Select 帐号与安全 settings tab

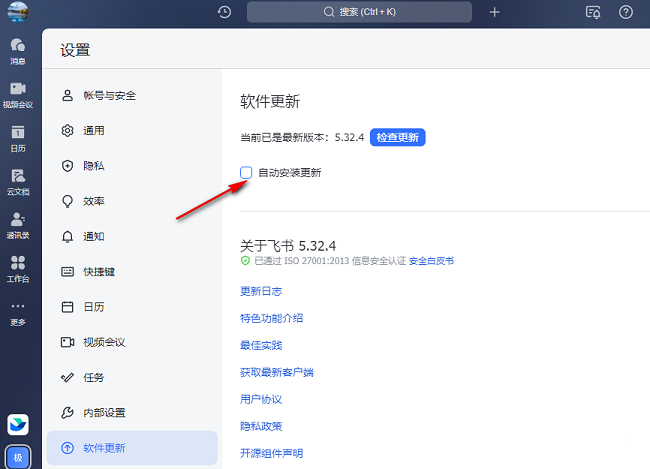pos(109,96)
